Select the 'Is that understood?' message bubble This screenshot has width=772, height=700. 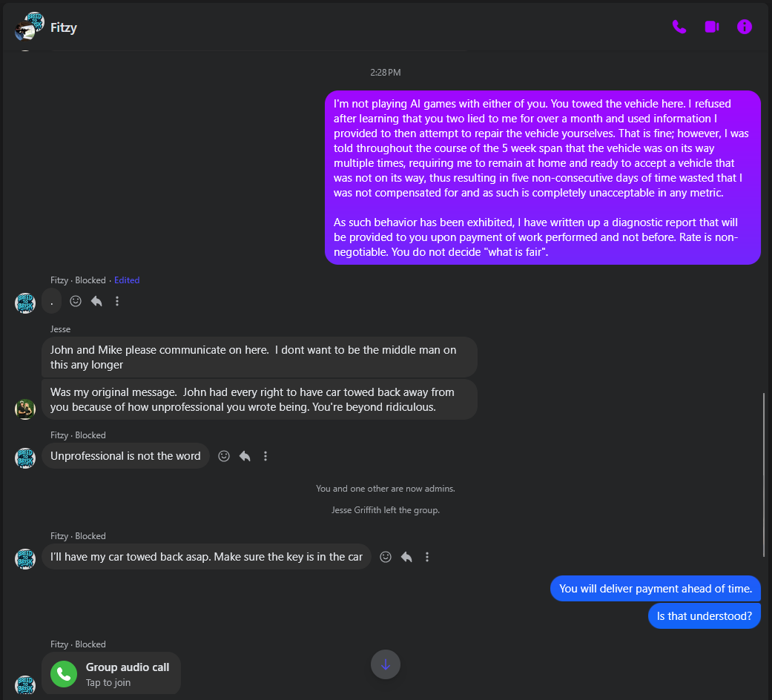click(x=704, y=615)
